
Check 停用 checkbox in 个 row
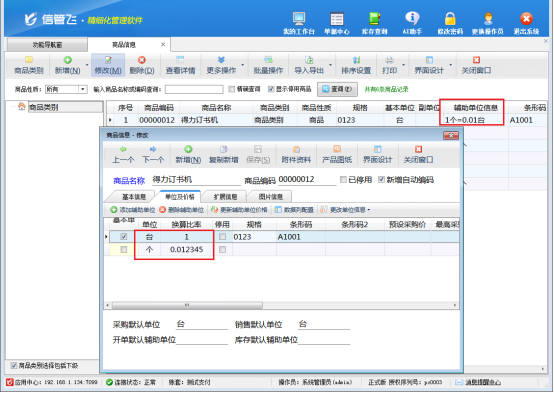tap(222, 250)
